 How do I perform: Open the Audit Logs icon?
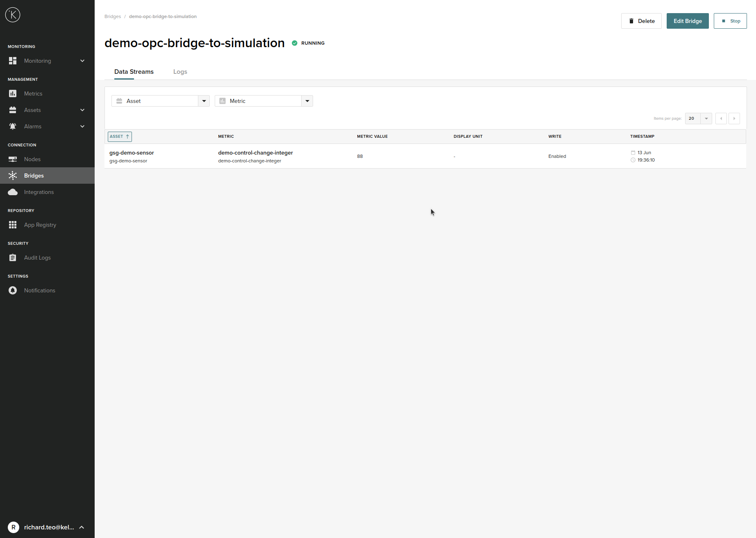click(13, 258)
